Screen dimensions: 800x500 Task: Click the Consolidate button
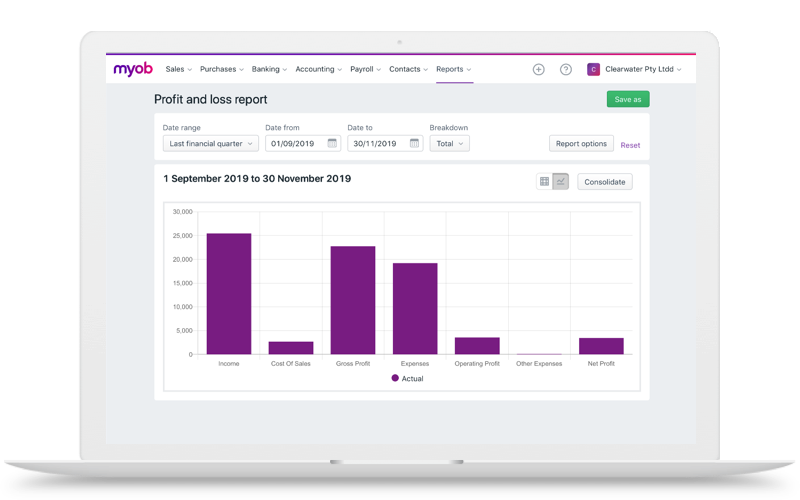(x=605, y=182)
